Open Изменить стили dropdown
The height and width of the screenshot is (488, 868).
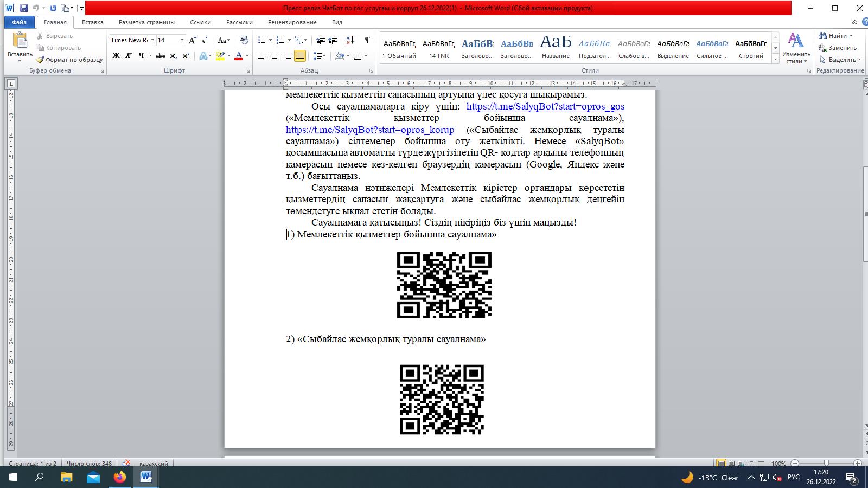click(x=796, y=49)
